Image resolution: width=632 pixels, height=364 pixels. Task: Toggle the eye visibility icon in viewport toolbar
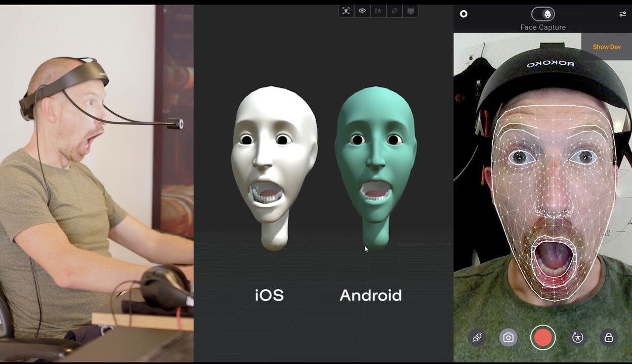pyautogui.click(x=362, y=11)
